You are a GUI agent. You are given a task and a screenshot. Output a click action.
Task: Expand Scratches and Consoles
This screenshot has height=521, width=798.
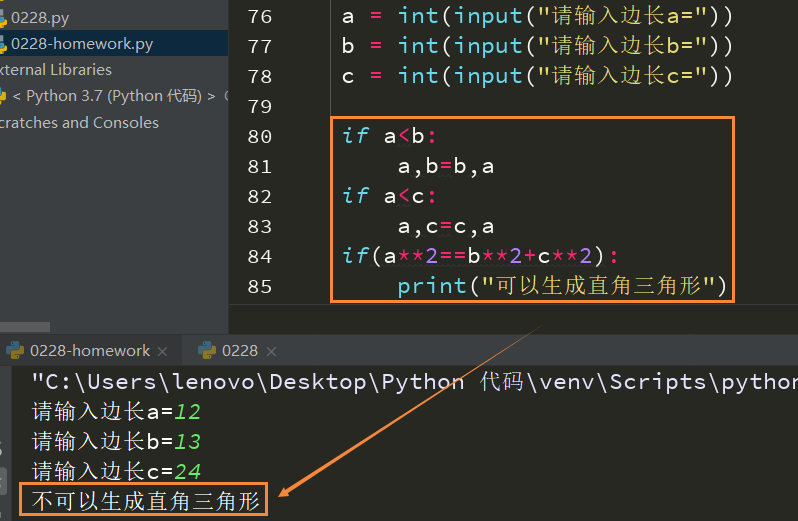79,122
